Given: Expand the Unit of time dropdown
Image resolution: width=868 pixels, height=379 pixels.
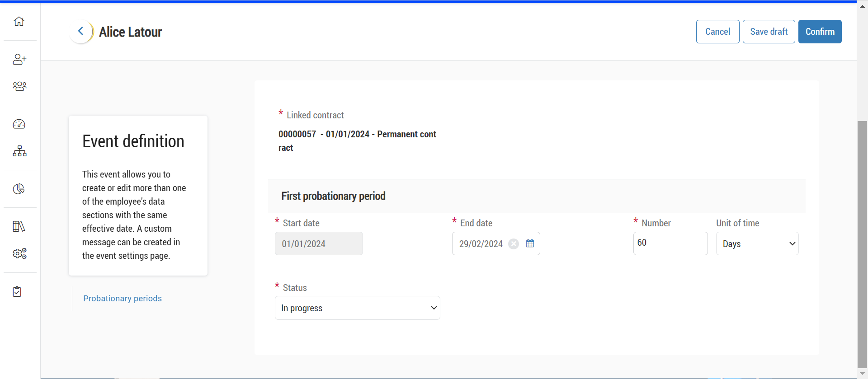Looking at the screenshot, I should [x=757, y=244].
